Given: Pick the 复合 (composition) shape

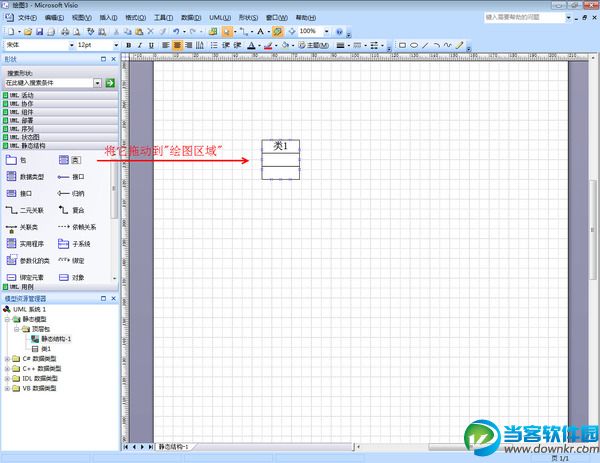Looking at the screenshot, I should tap(71, 210).
